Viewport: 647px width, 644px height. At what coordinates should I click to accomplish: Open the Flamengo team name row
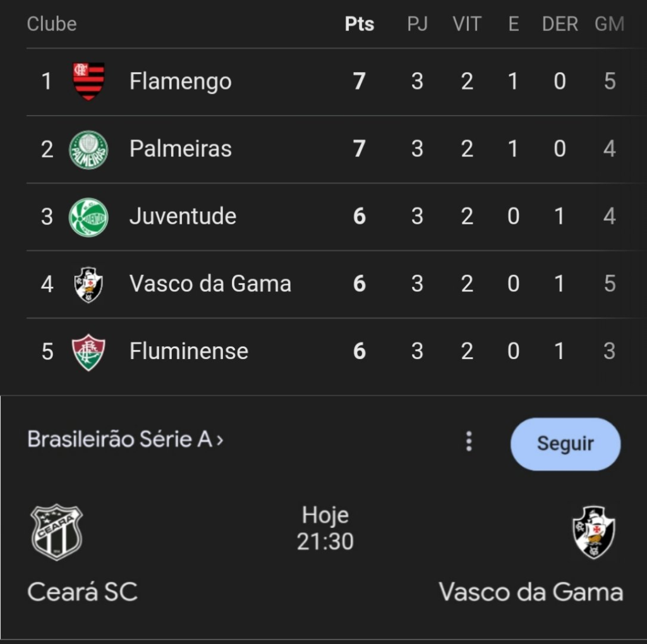[x=180, y=82]
